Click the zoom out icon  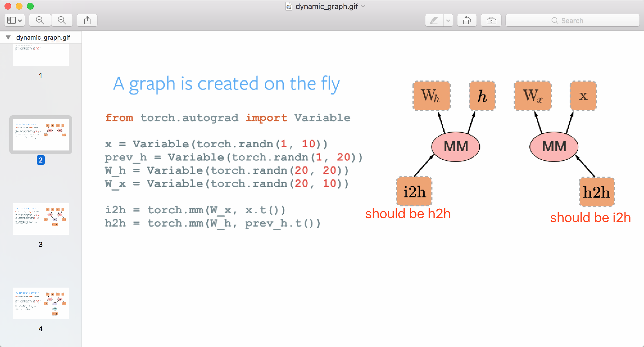40,20
